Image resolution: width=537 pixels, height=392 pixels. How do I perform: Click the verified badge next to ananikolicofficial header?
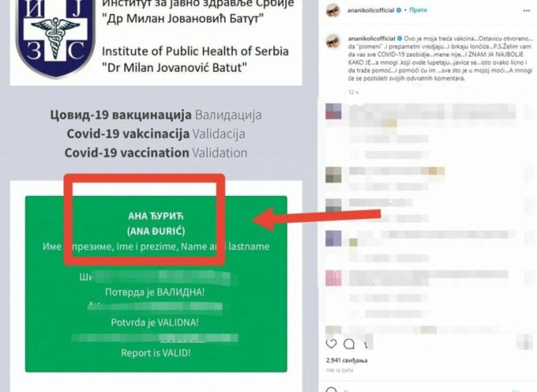398,10
